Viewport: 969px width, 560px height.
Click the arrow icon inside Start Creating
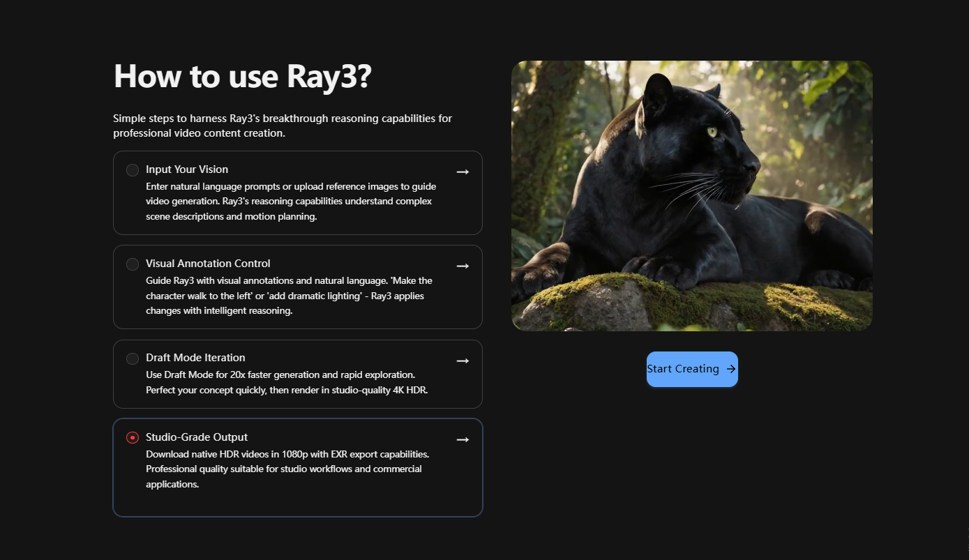coord(730,369)
